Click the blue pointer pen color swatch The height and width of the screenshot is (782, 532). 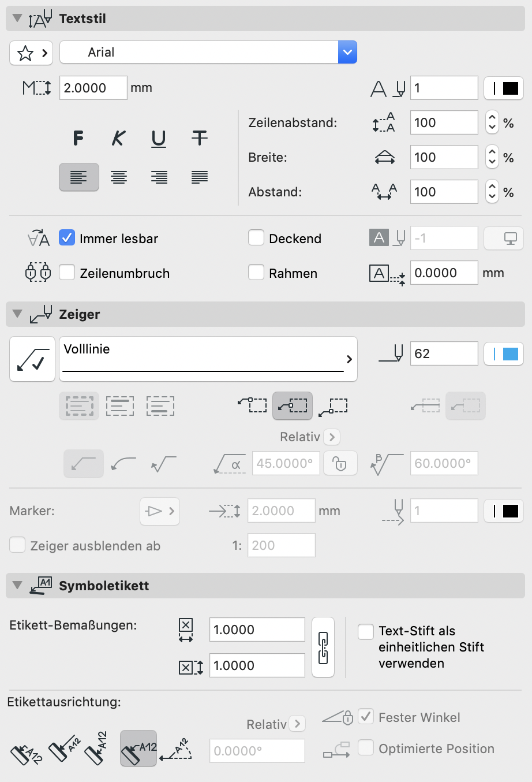pos(504,353)
